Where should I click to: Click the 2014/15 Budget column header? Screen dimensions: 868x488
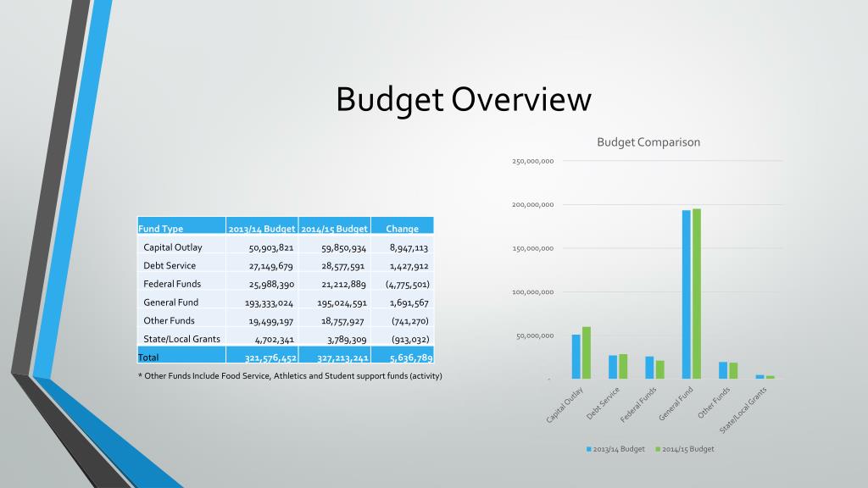click(x=334, y=229)
